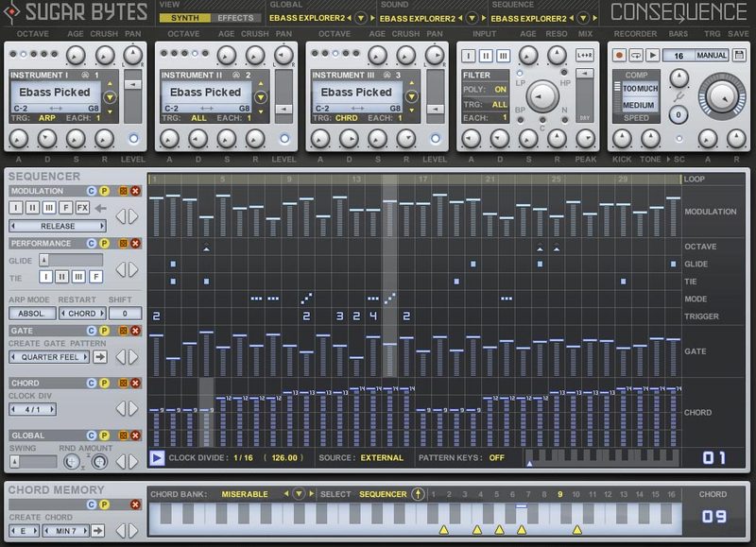Open the Global preset dropdown menu
Viewport: 756px width, 547px height.
(x=361, y=18)
